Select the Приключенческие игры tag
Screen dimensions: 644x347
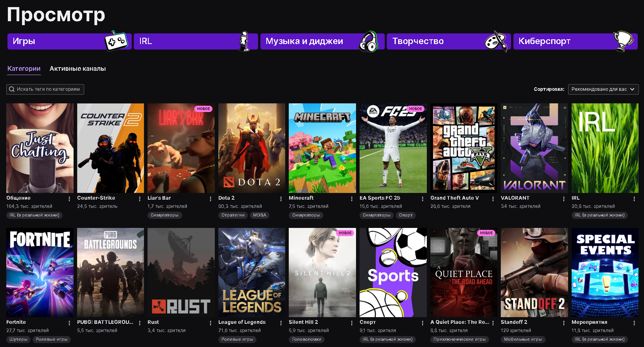coord(459,340)
